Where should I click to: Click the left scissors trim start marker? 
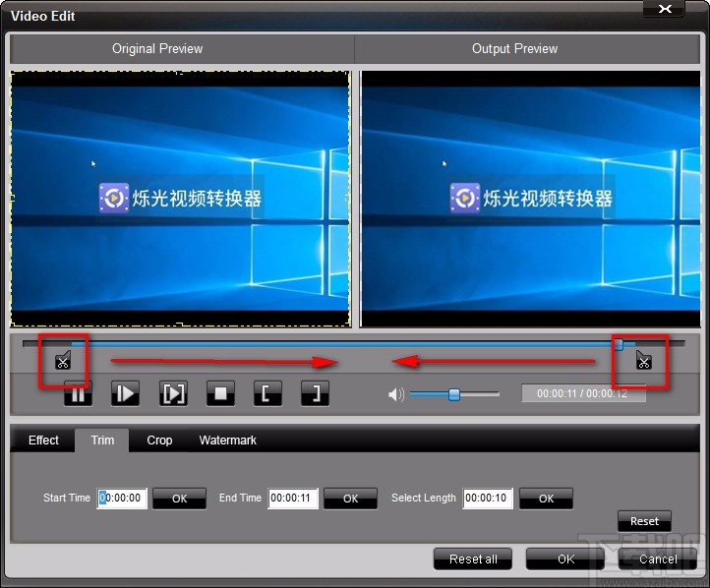coord(63,360)
